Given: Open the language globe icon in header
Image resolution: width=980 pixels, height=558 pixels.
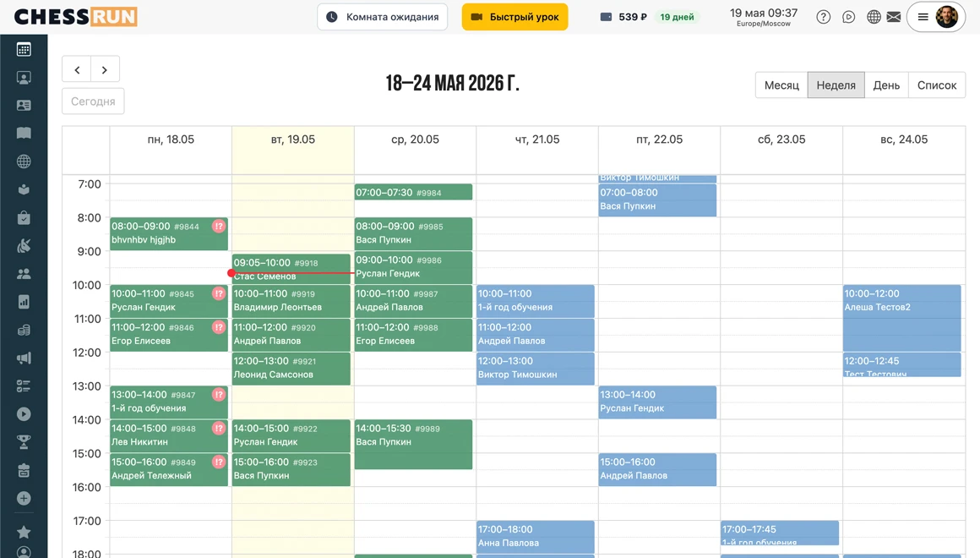Looking at the screenshot, I should point(874,17).
